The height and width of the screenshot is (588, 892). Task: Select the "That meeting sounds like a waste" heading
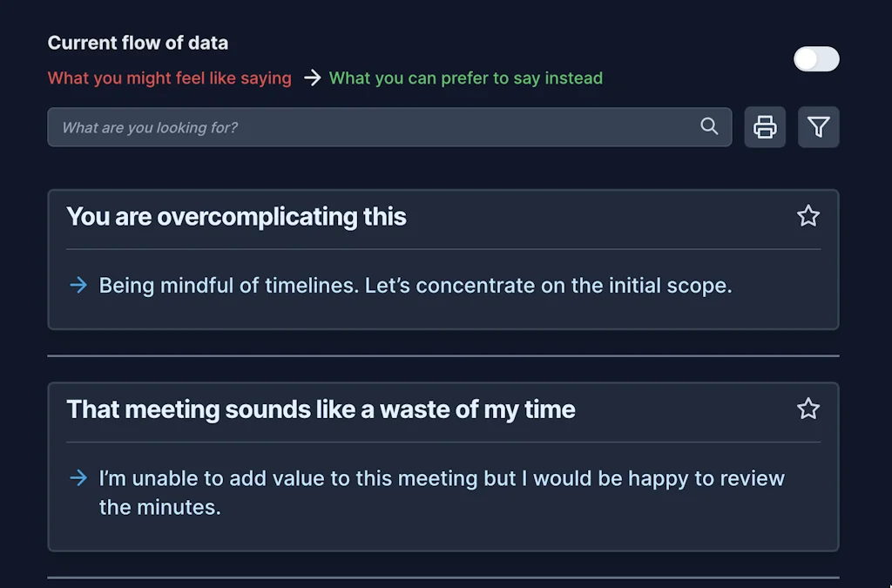(x=321, y=409)
